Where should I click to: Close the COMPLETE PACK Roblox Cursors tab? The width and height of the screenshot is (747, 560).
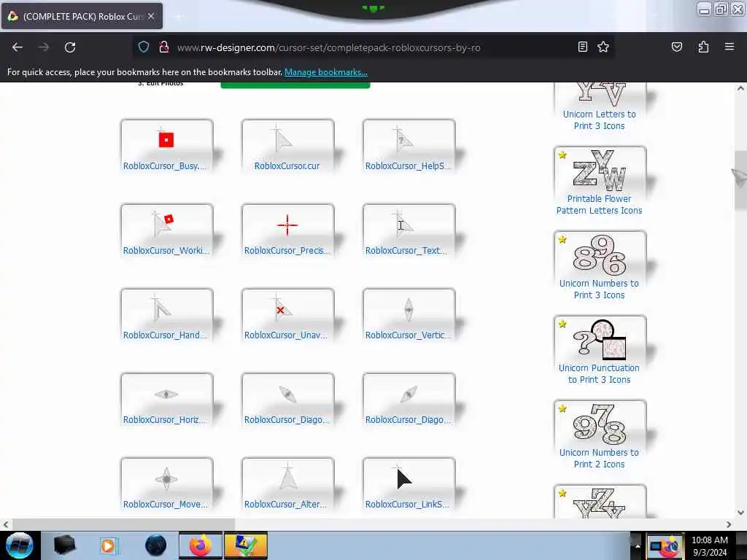(x=151, y=16)
